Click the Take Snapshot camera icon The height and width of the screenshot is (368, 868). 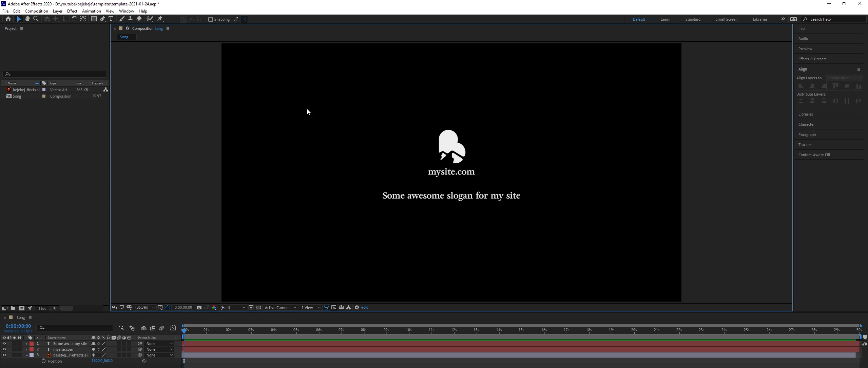pos(199,308)
